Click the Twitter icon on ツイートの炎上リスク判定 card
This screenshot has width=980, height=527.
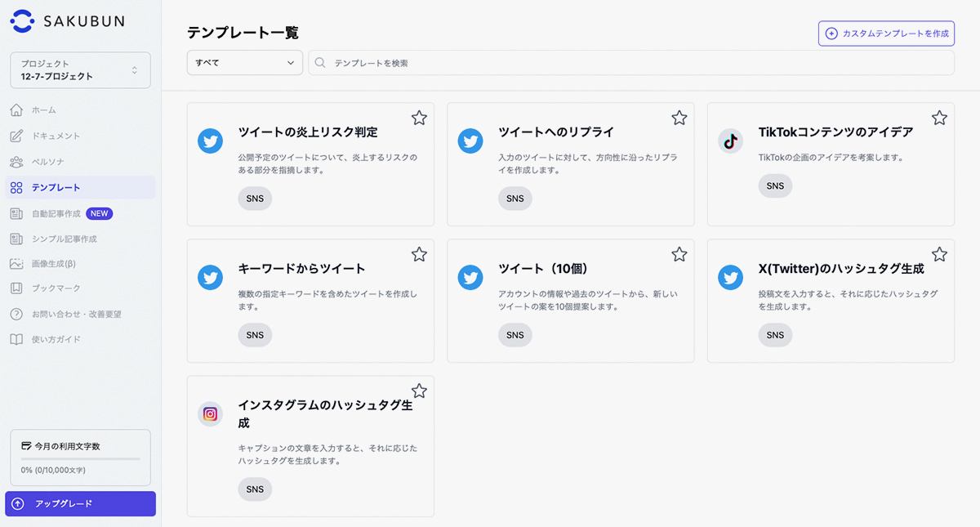click(210, 141)
